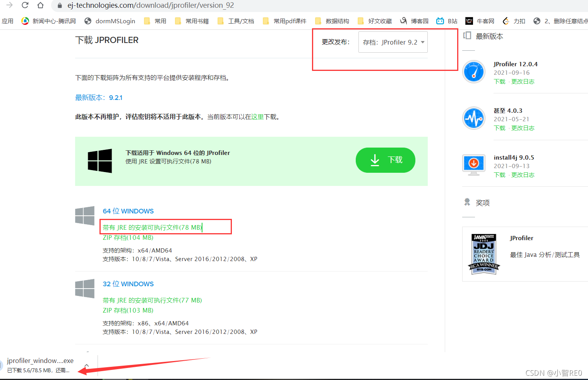Open the B站 bookmark

coord(447,21)
